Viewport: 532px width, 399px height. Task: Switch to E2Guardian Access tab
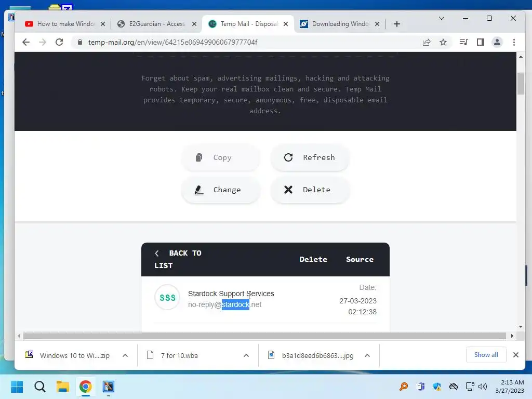click(157, 24)
